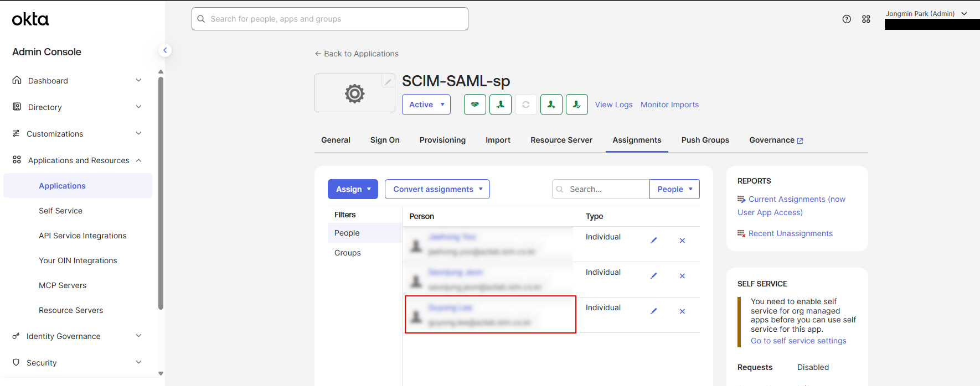This screenshot has height=386, width=980.
Task: Edit the first listed person's assignment
Action: [654, 241]
